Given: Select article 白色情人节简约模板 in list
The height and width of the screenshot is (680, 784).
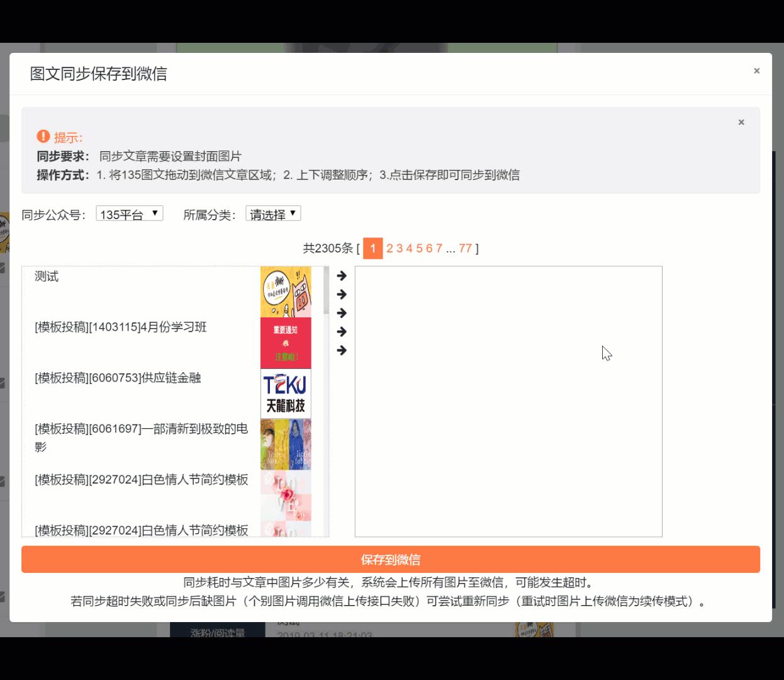Looking at the screenshot, I should 141,479.
